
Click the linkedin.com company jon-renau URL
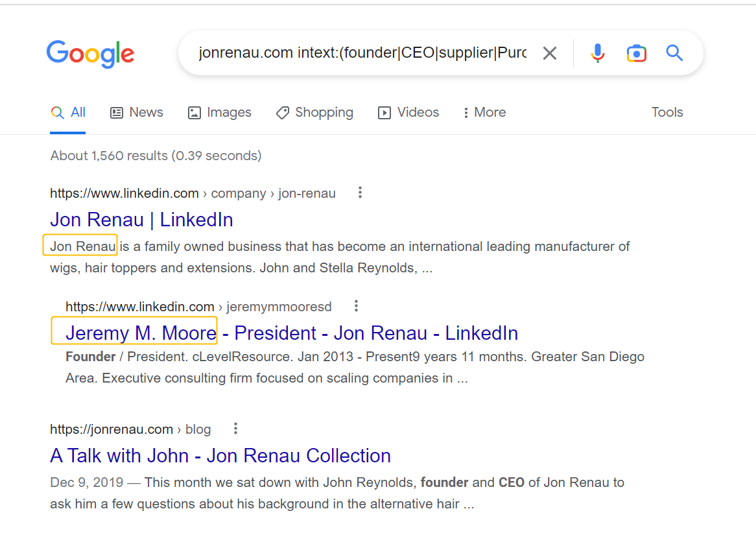tap(193, 193)
